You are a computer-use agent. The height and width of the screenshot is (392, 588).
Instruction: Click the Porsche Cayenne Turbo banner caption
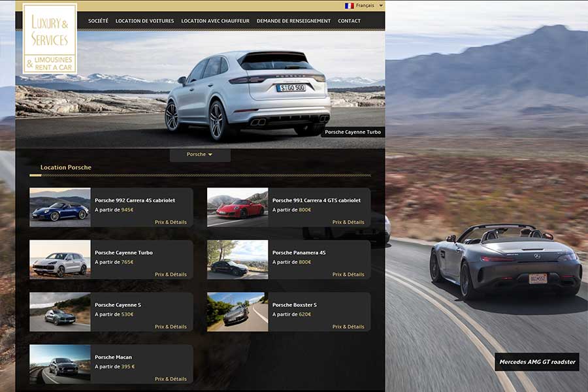click(x=353, y=132)
